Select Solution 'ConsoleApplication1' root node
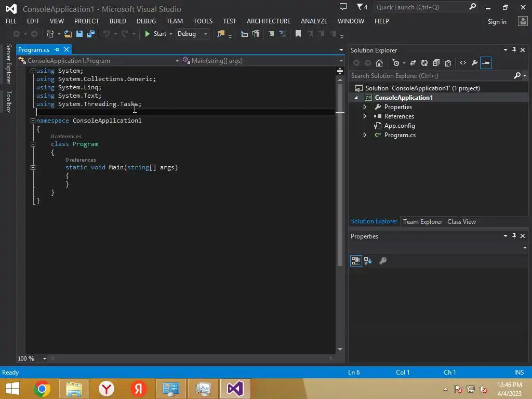This screenshot has height=399, width=532. click(x=422, y=88)
